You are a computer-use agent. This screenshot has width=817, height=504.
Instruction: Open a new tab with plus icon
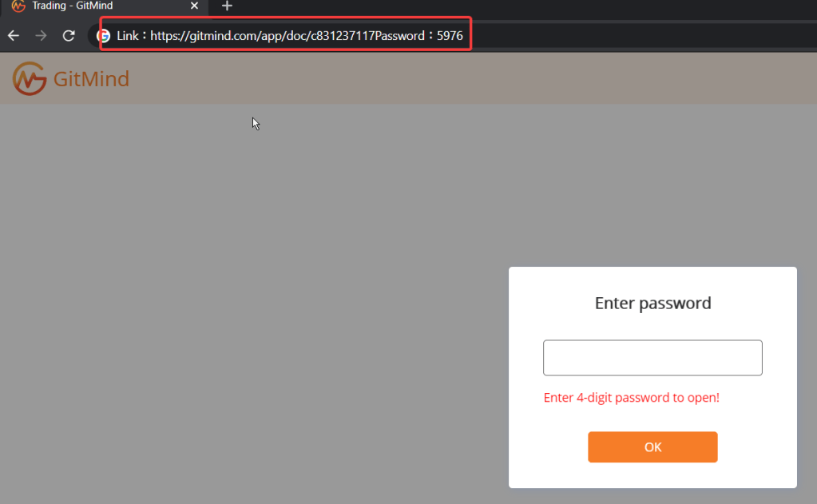(x=227, y=6)
